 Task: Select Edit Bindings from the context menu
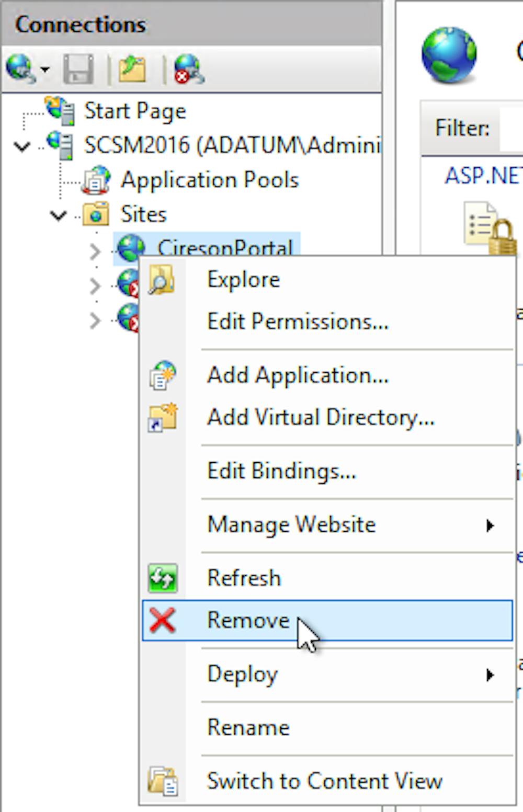(x=282, y=471)
